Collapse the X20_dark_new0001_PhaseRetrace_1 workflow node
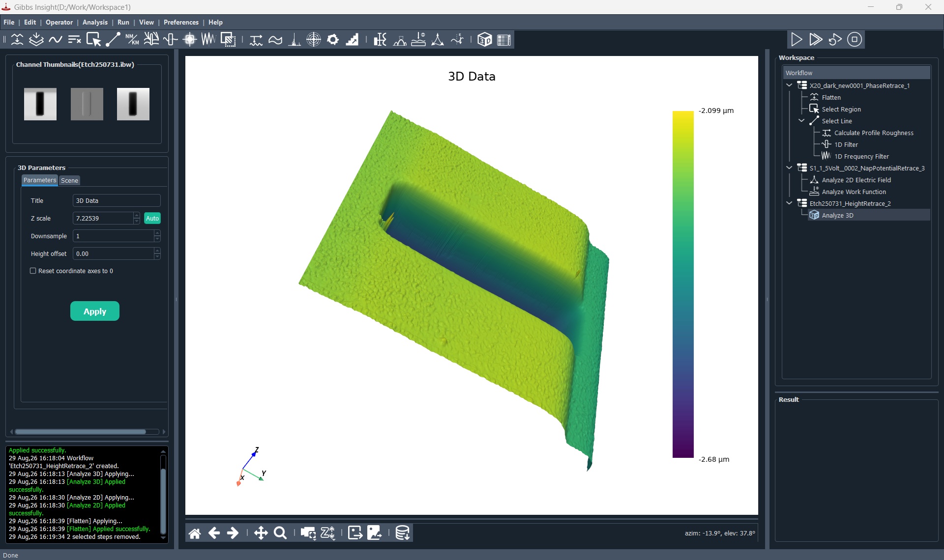This screenshot has width=944, height=560. [790, 85]
